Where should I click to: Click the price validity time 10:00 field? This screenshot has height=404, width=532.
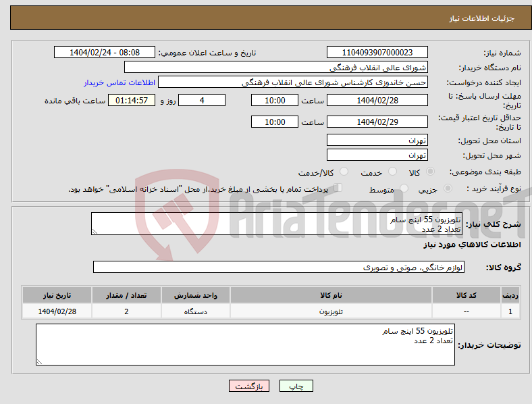pyautogui.click(x=275, y=122)
